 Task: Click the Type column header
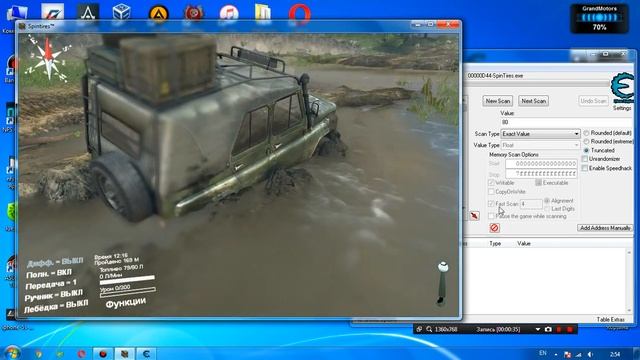[x=495, y=243]
